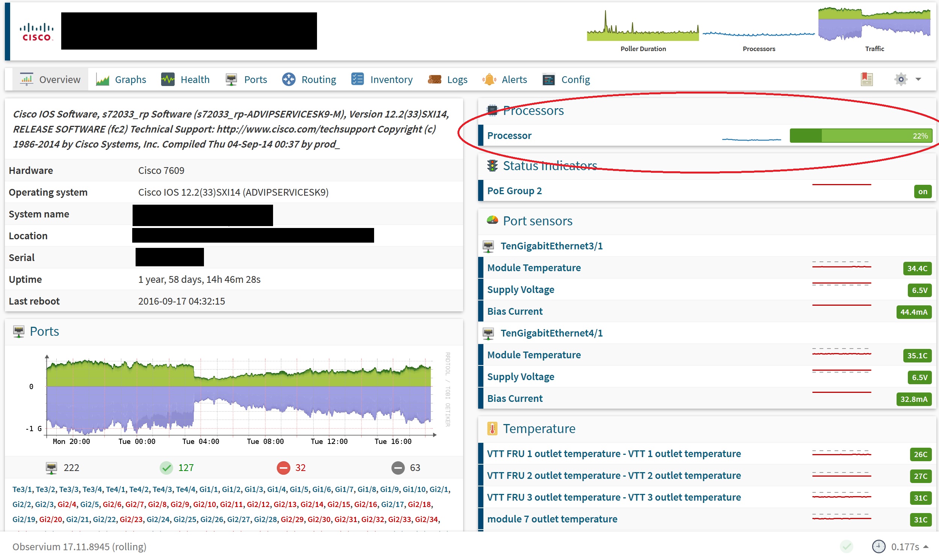Click the 34.4C temperature badge
This screenshot has height=560, width=939.
click(x=917, y=268)
